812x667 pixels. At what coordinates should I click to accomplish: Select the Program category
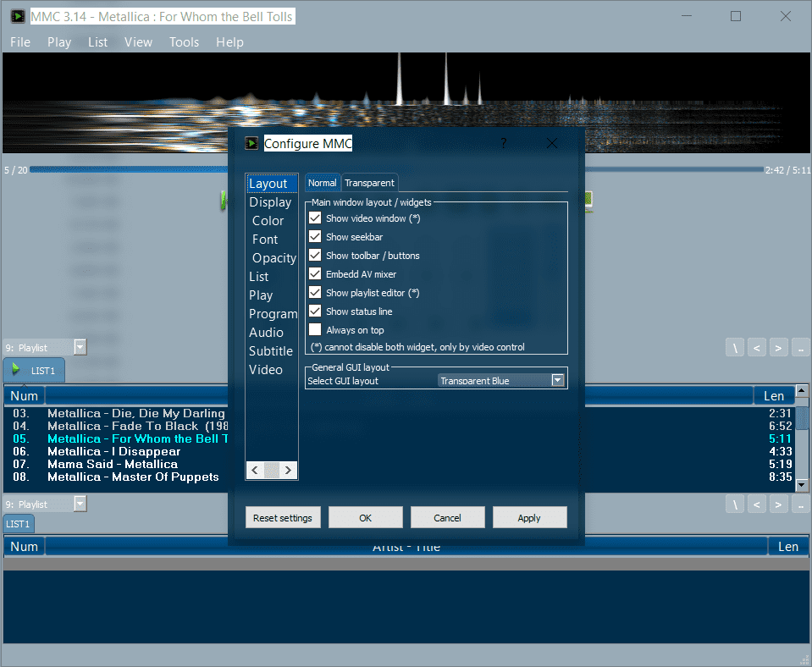click(x=271, y=314)
